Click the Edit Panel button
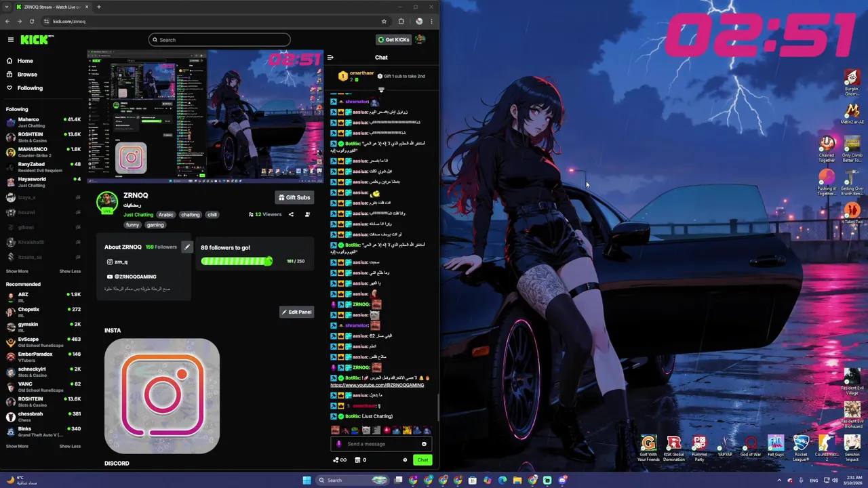868x488 pixels. click(x=296, y=312)
